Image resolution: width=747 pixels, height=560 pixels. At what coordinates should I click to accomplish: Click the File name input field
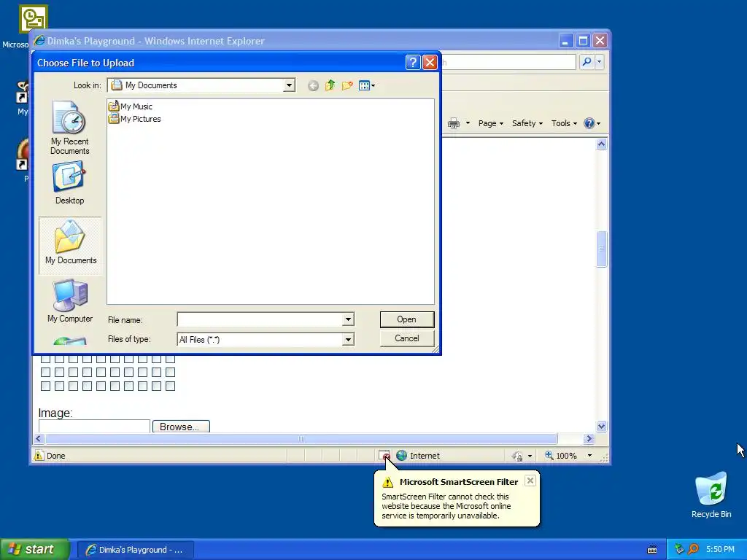pyautogui.click(x=260, y=319)
